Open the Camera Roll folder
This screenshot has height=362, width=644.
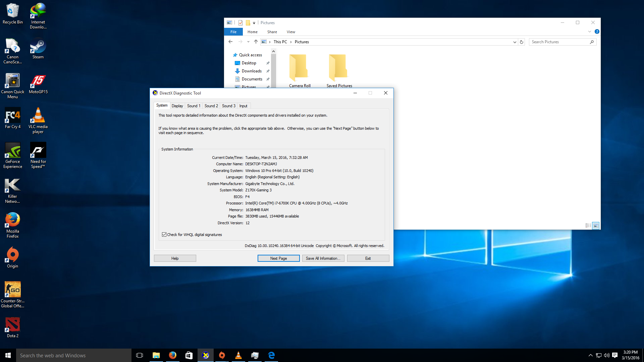coord(300,70)
